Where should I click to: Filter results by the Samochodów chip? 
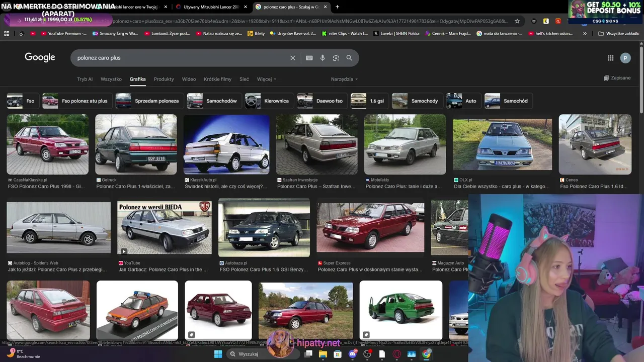(214, 101)
